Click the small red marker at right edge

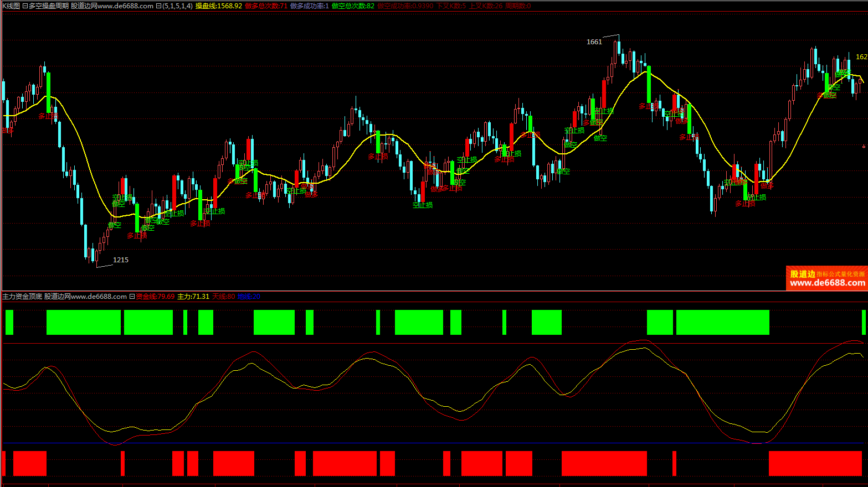click(864, 146)
